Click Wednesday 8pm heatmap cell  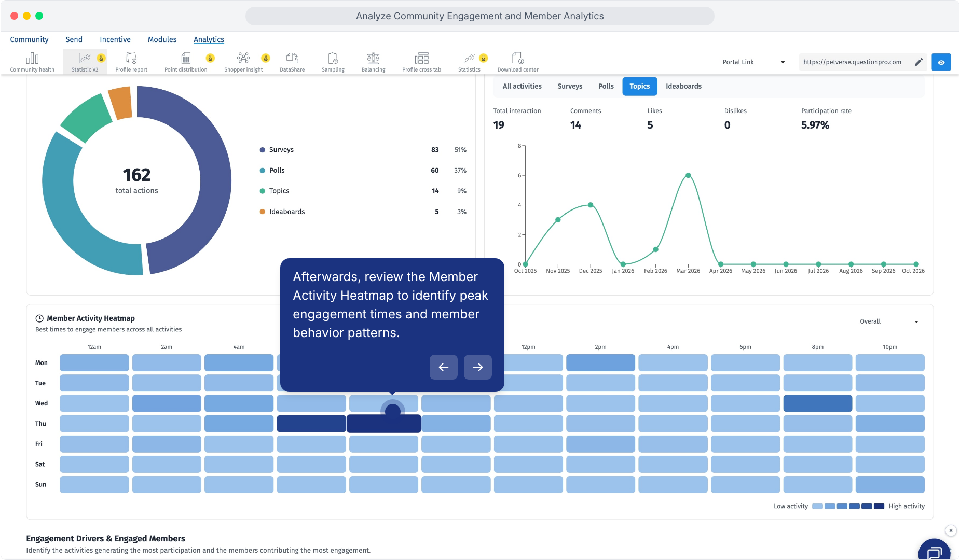coord(818,403)
